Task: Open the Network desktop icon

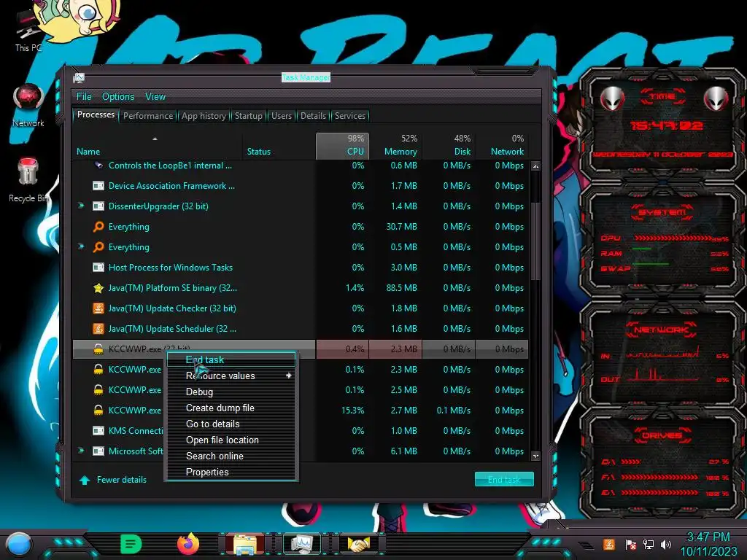Action: tap(28, 106)
